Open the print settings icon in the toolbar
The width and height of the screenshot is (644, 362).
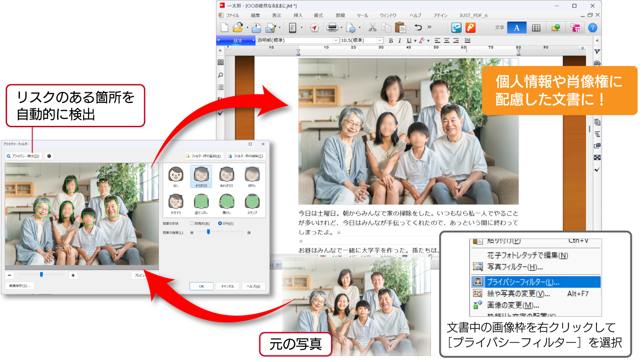click(x=351, y=28)
